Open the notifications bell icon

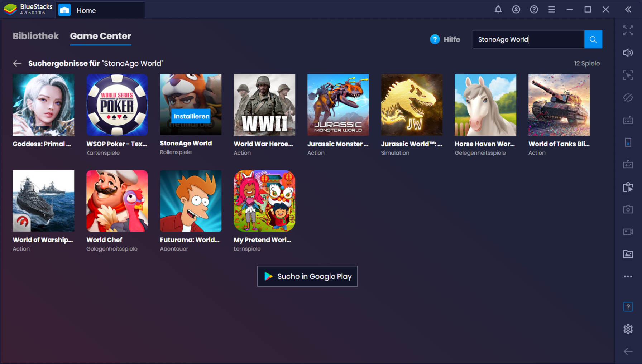498,10
